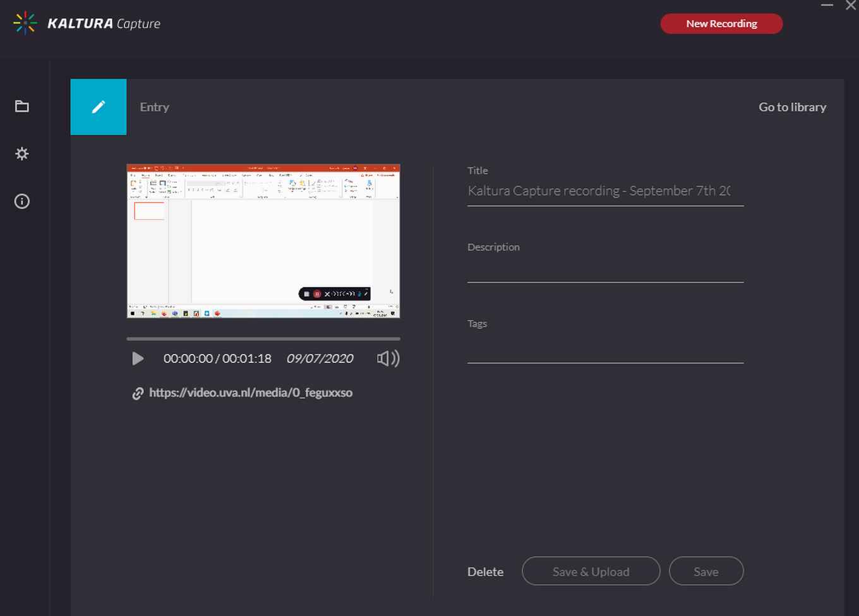Click the link chain icon beside the URL
Viewport: 859px width, 616px height.
click(x=137, y=393)
